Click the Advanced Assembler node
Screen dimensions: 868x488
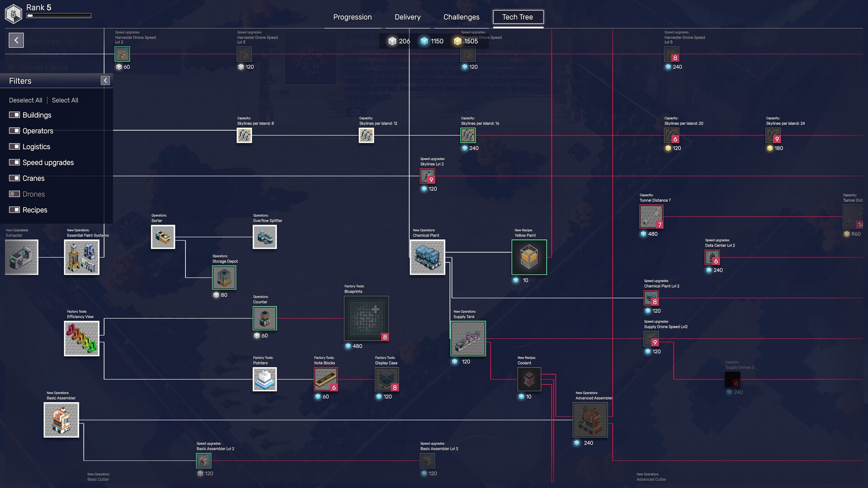click(x=590, y=420)
